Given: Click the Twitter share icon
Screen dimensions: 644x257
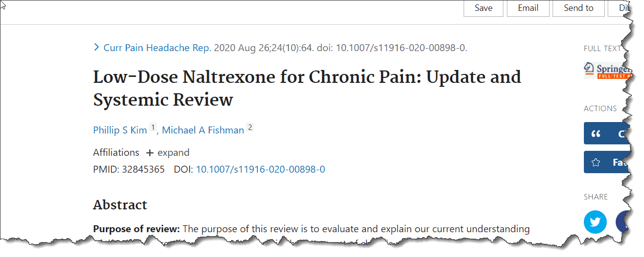Looking at the screenshot, I should pyautogui.click(x=595, y=222).
